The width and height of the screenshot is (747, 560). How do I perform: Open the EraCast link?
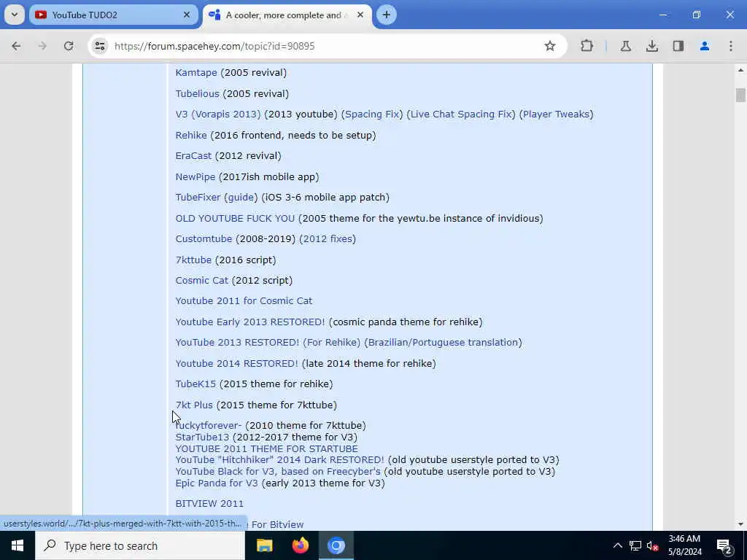tap(193, 156)
